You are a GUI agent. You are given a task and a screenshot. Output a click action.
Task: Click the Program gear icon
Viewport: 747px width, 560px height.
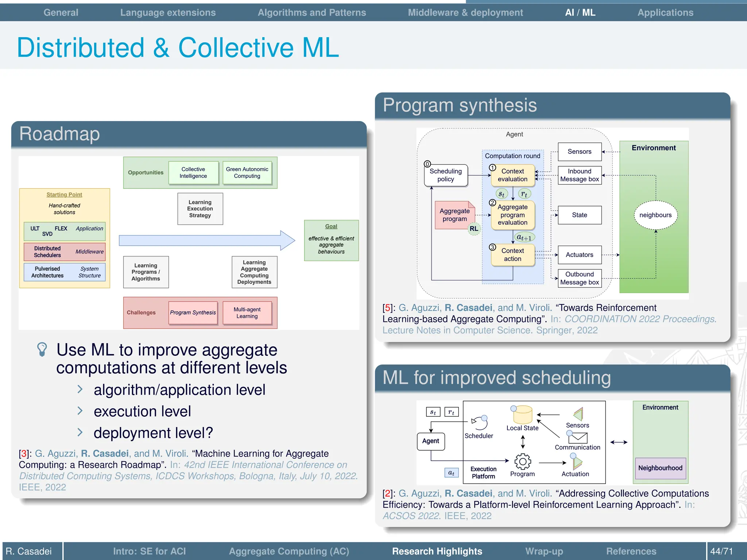coord(522,462)
